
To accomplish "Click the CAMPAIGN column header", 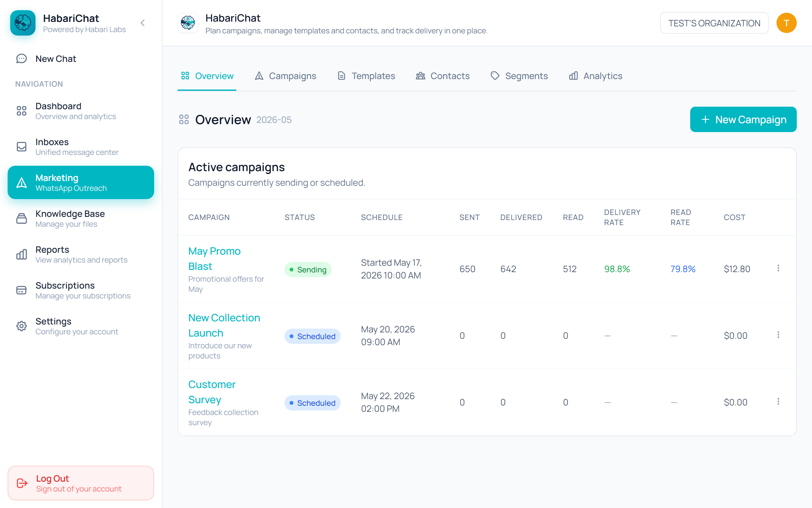I will click(x=209, y=217).
